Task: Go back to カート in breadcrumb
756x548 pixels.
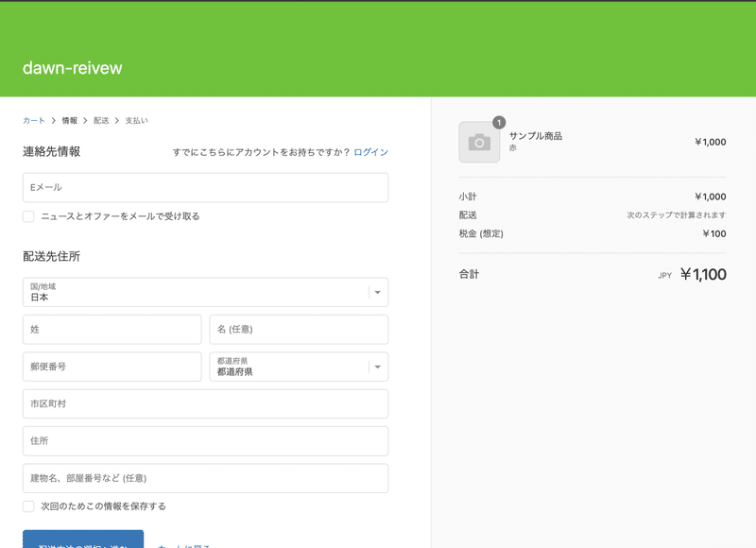Action: [34, 121]
